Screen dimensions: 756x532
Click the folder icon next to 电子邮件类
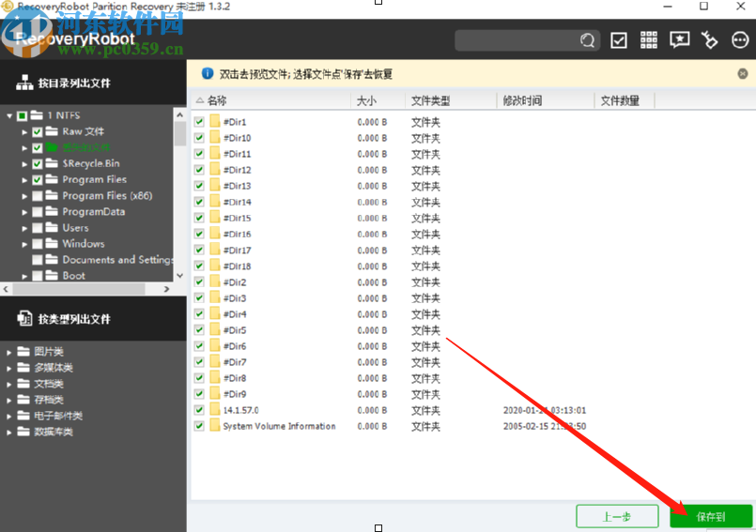click(23, 415)
